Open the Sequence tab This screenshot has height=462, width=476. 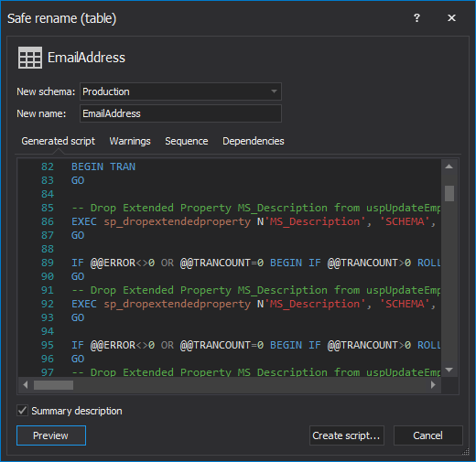pos(187,141)
